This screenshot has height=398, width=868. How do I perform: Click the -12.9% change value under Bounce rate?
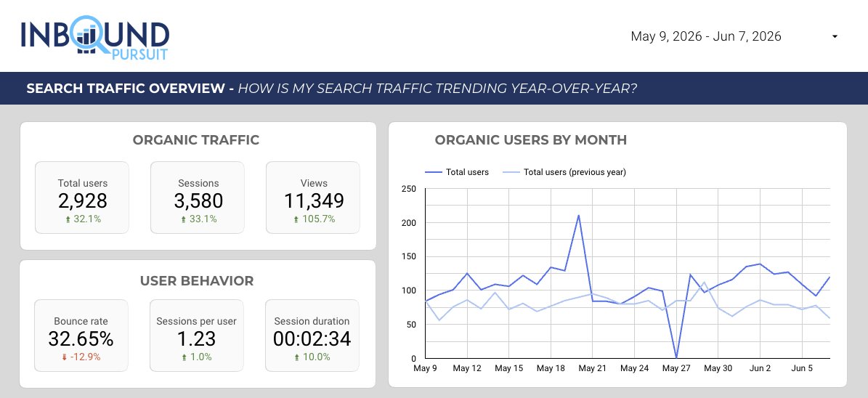click(85, 357)
